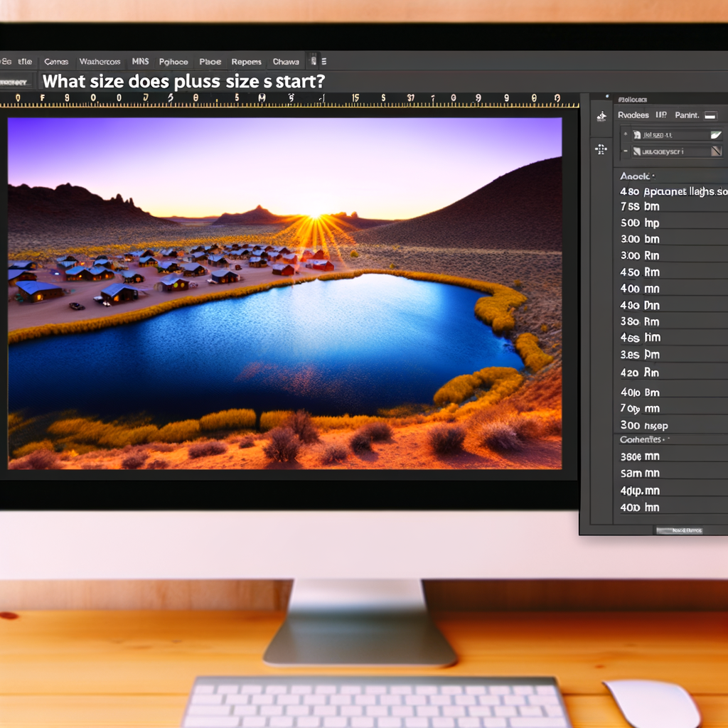Click the button at bottom of right panel
Screen dimensions: 728x728
coord(678,530)
